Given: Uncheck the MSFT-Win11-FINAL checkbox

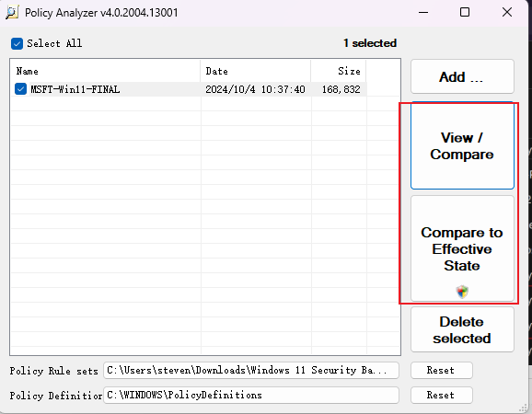Looking at the screenshot, I should click(x=20, y=89).
